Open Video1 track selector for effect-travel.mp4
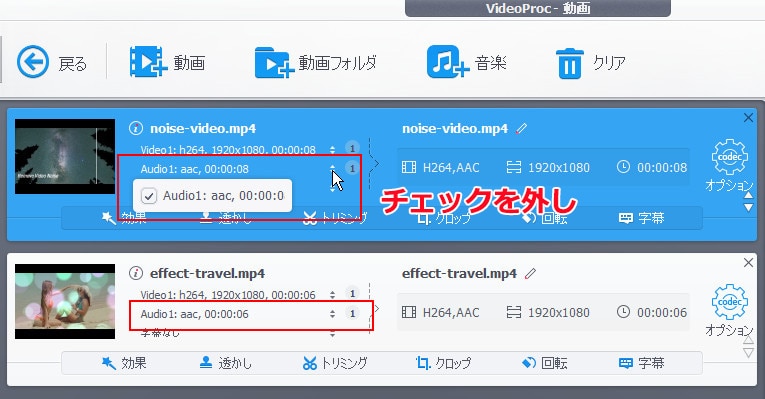The width and height of the screenshot is (765, 399). [332, 295]
